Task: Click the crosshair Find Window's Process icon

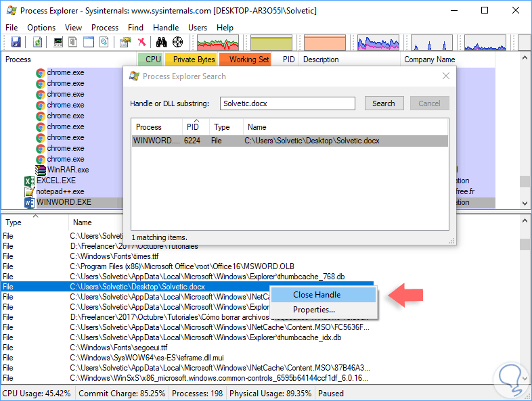Action: (177, 43)
